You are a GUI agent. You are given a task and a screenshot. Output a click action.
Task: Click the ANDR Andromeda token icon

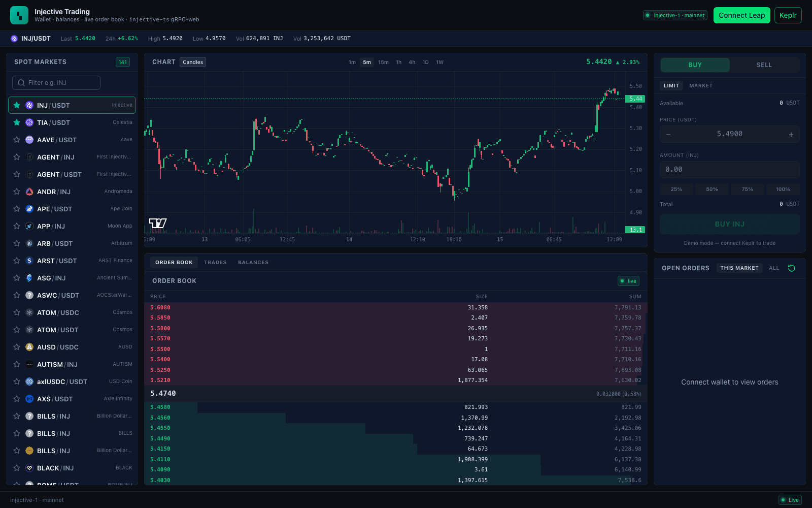pos(29,192)
